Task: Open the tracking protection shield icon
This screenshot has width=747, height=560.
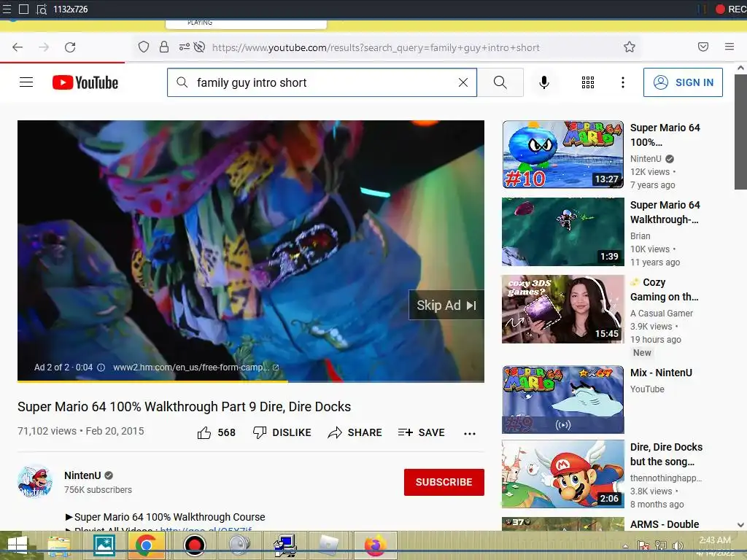Action: tap(144, 47)
